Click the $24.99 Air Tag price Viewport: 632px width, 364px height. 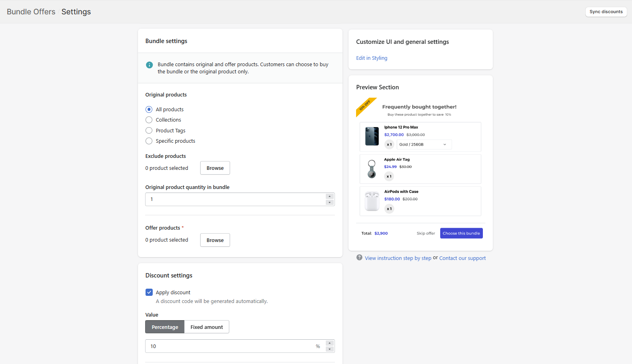point(390,167)
